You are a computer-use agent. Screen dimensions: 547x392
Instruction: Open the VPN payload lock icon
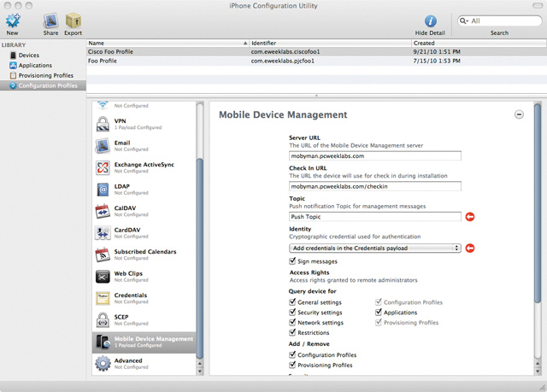coord(103,124)
